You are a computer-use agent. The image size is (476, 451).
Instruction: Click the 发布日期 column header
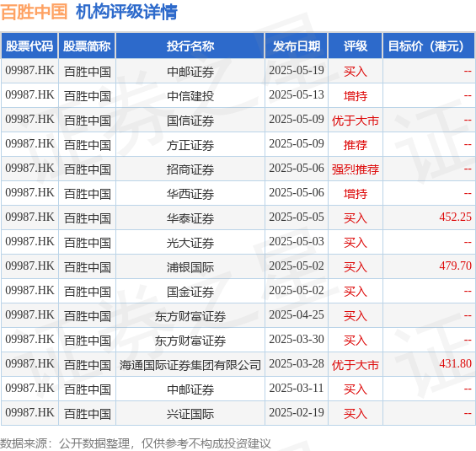click(x=297, y=46)
